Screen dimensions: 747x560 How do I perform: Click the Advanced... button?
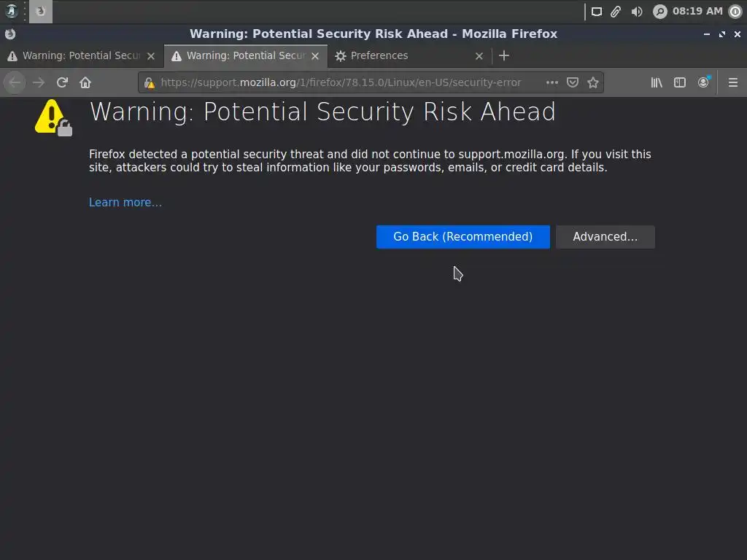[605, 237]
